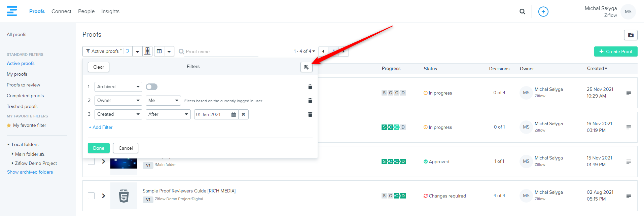
Task: Click the Add Filter link
Action: [101, 128]
